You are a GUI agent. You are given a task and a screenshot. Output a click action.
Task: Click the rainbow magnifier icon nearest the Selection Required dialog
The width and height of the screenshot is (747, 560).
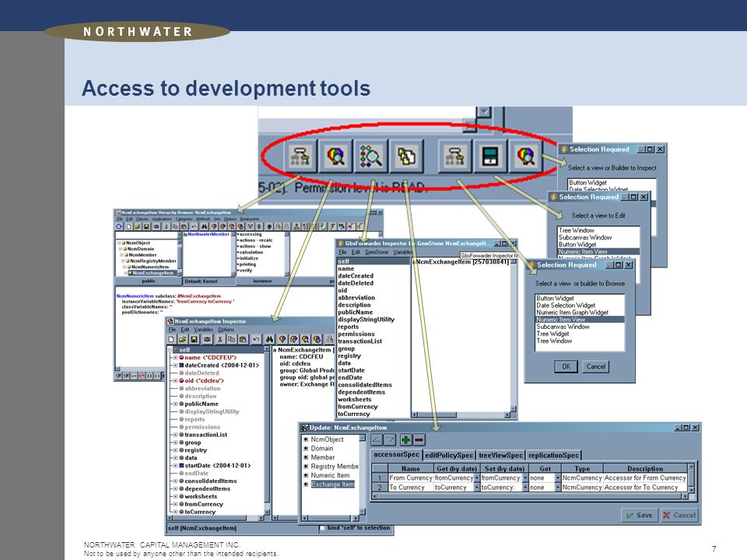pos(525,156)
